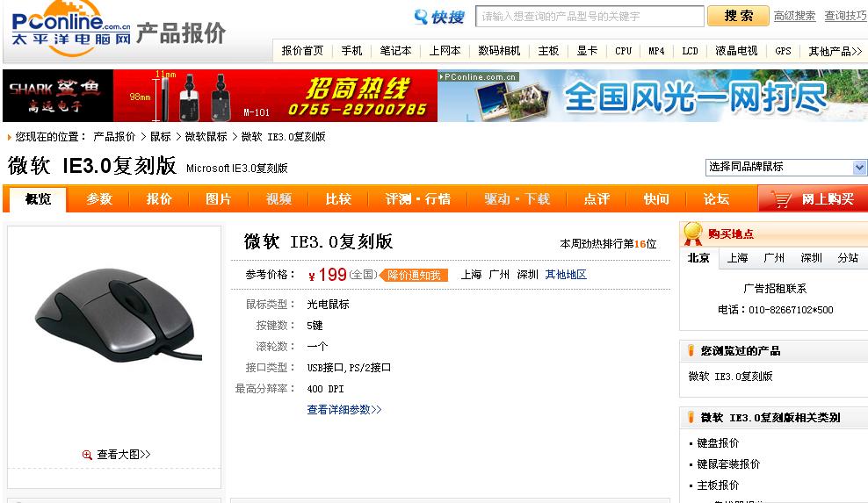Click the product search input field

click(590, 16)
